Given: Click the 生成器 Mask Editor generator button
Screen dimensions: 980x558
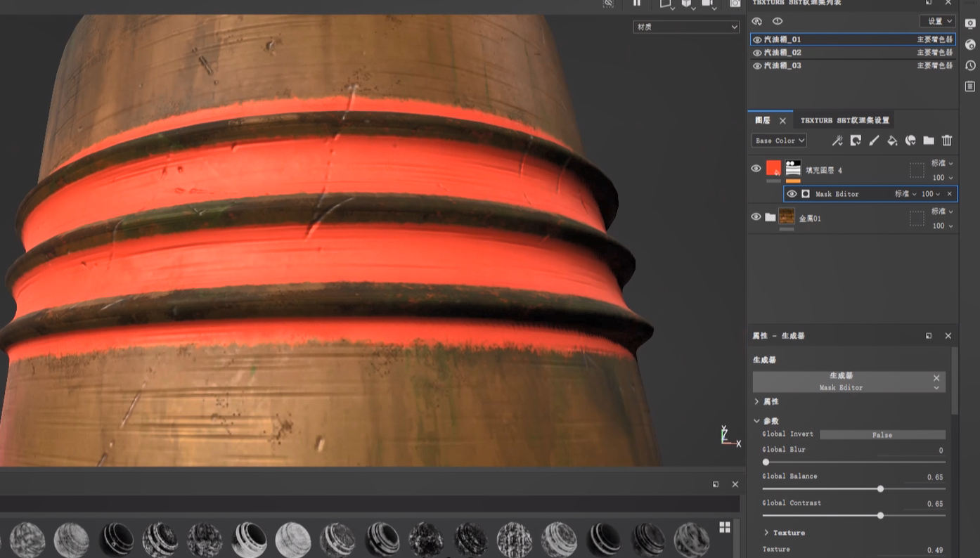Looking at the screenshot, I should pyautogui.click(x=842, y=382).
